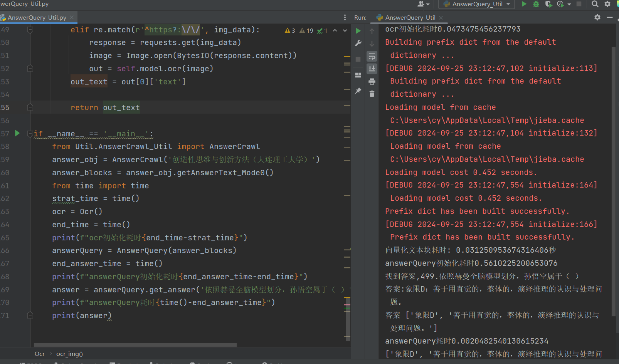619x364 pixels.
Task: Open the user account icon menu
Action: pyautogui.click(x=423, y=4)
